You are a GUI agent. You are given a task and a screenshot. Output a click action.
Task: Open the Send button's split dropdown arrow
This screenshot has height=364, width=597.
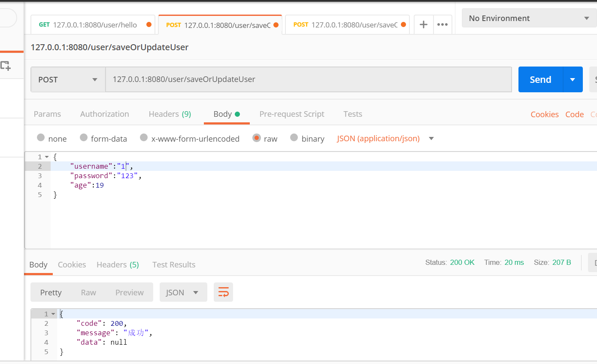[573, 79]
